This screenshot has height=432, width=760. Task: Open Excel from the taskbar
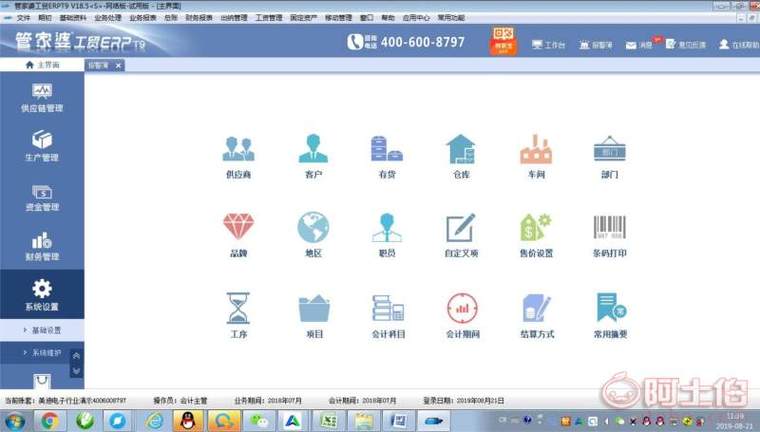(x=329, y=421)
